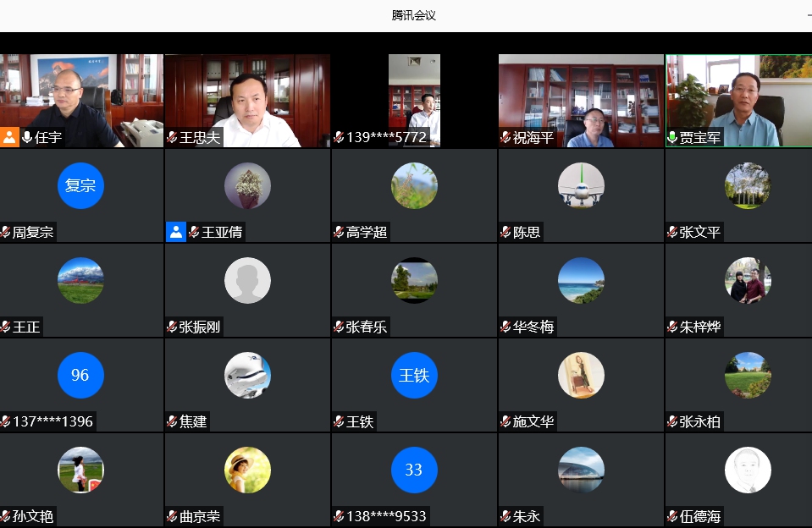Click 朱永's dome building avatar
Screen dimensions: 812x528
pos(581,470)
